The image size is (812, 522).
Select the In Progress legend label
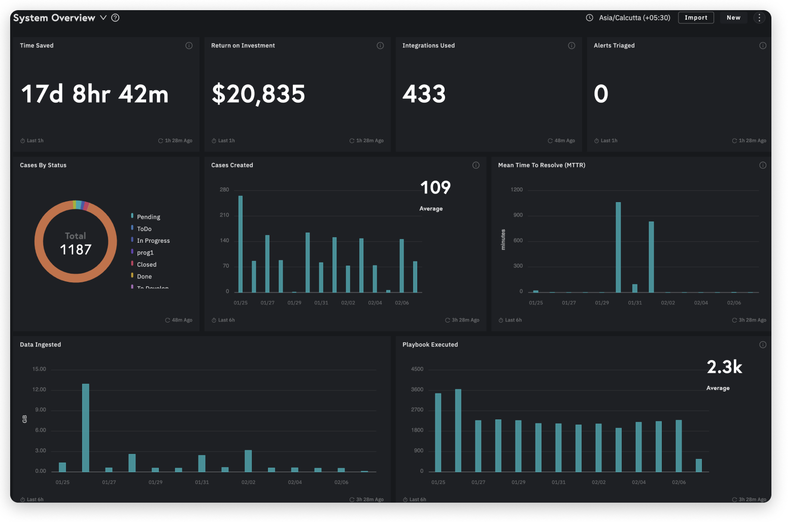click(153, 241)
